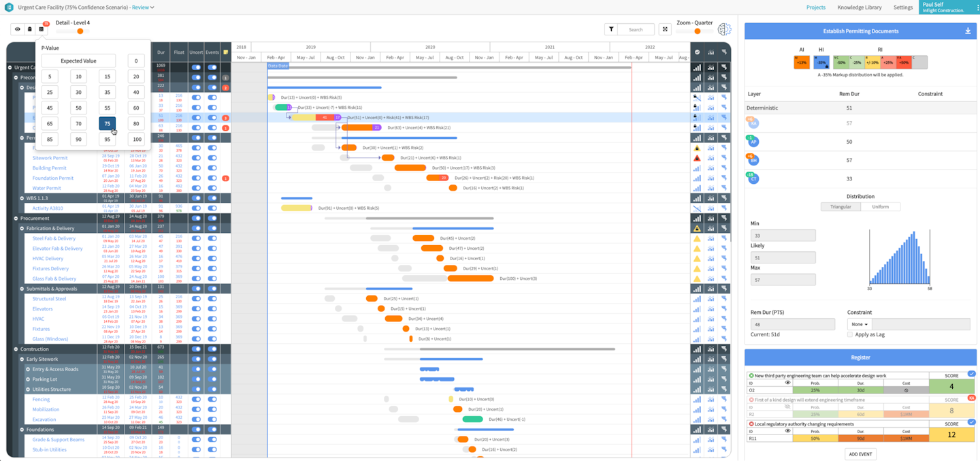Screen dimensions: 980x461
Task: Open the Settings menu in the top bar
Action: coord(903,7)
